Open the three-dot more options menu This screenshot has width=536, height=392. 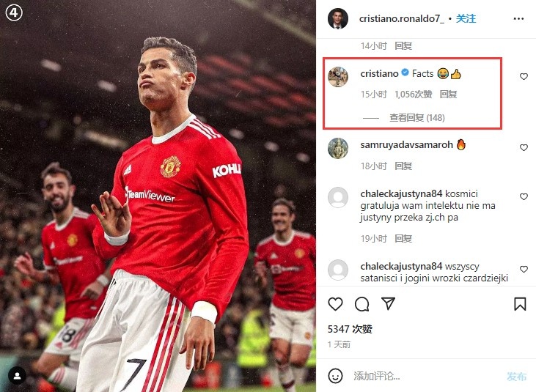point(518,18)
